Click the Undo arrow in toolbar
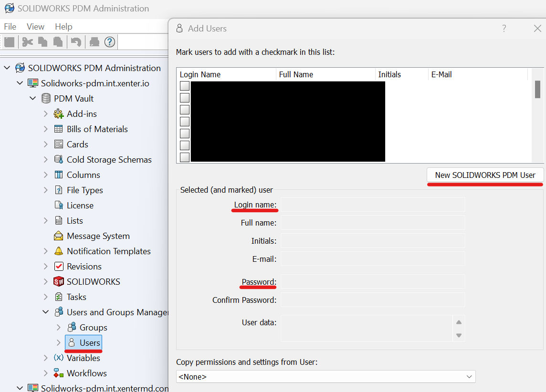The image size is (546, 392). click(x=75, y=42)
